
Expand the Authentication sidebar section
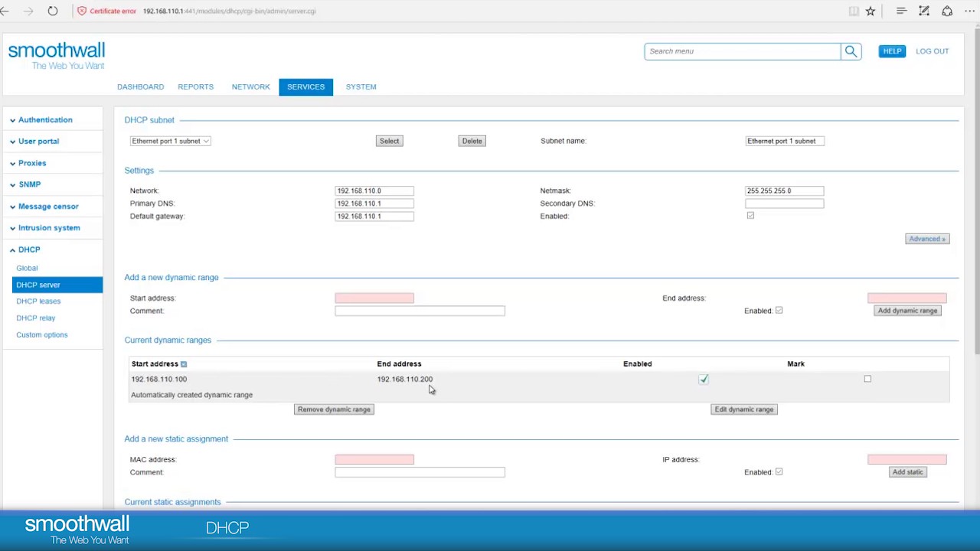click(x=45, y=120)
